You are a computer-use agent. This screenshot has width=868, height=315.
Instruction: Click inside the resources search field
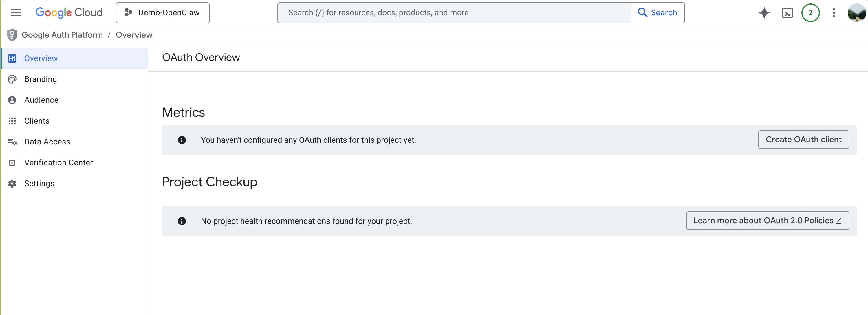438,12
